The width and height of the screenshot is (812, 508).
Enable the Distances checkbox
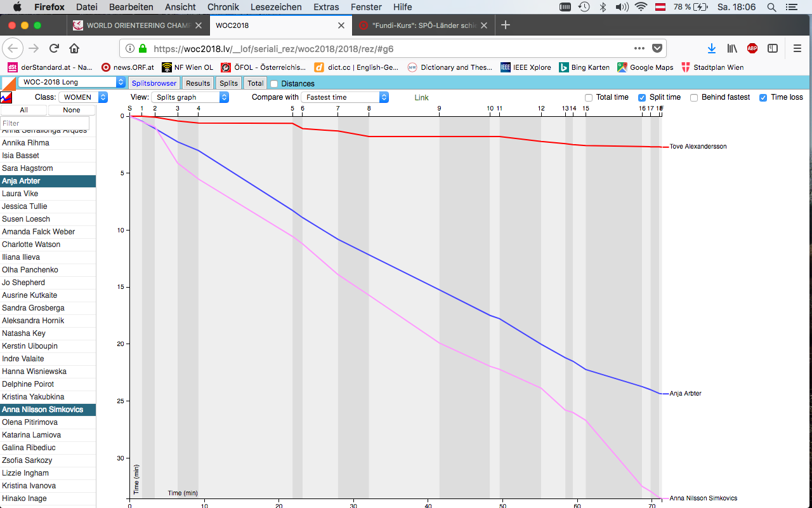(274, 84)
